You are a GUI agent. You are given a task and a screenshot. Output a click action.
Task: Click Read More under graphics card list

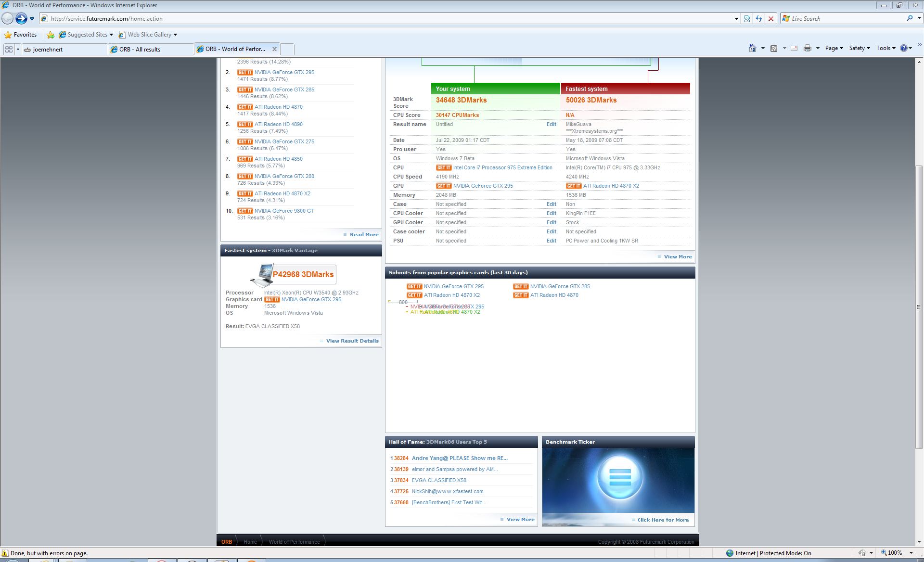[364, 234]
